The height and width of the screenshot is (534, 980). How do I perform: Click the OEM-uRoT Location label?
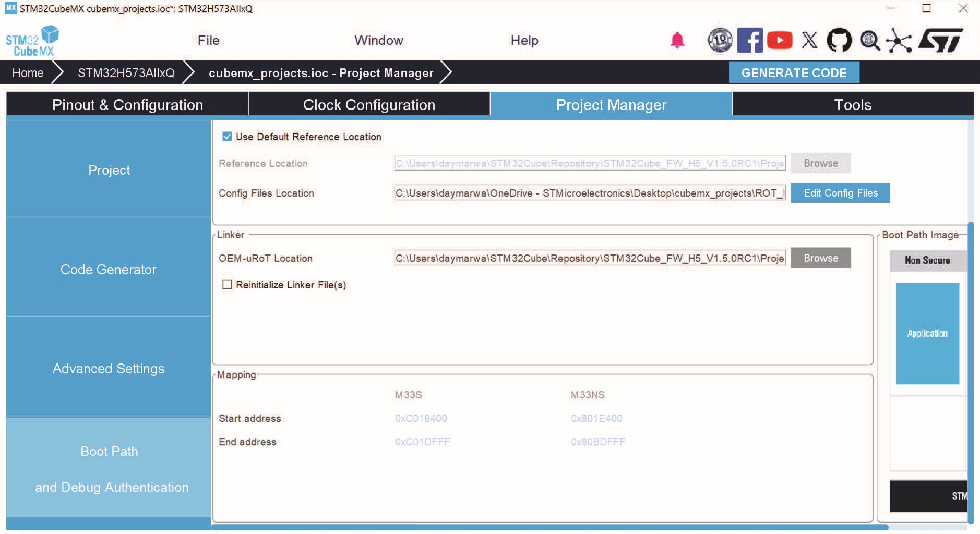[265, 258]
